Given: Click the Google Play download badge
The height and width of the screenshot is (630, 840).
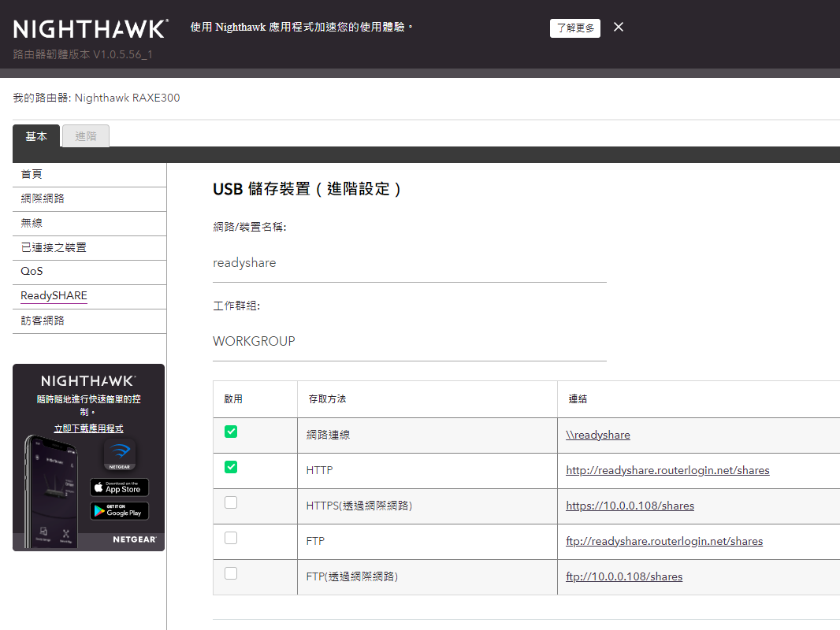Looking at the screenshot, I should point(119,511).
